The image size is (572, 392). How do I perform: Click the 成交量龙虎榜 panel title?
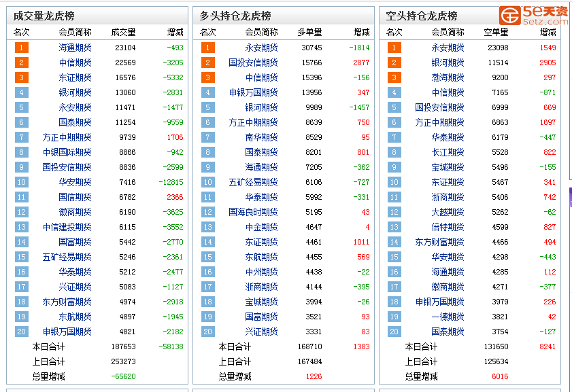[44, 16]
